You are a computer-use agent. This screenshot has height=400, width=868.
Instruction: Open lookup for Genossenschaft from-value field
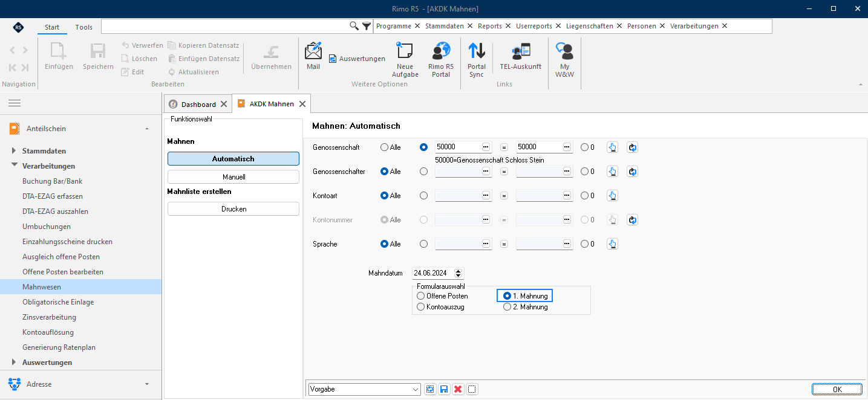486,147
